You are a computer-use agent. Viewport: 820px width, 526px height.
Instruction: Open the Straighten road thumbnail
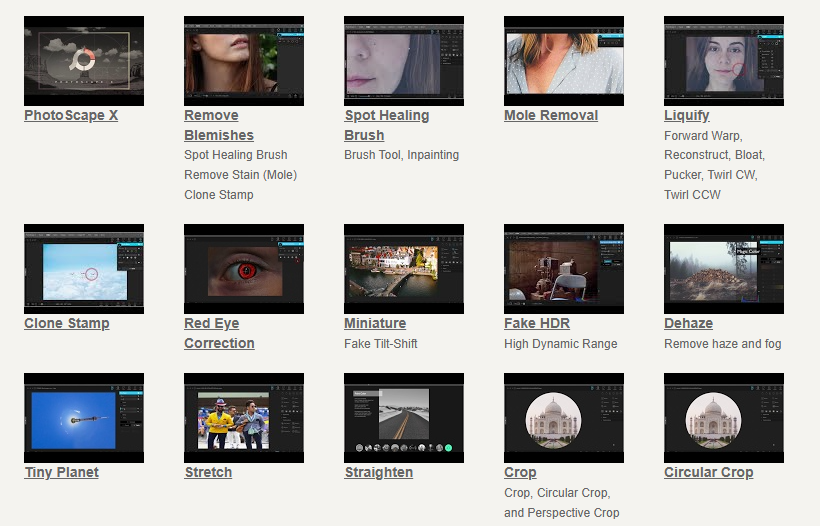(x=404, y=418)
